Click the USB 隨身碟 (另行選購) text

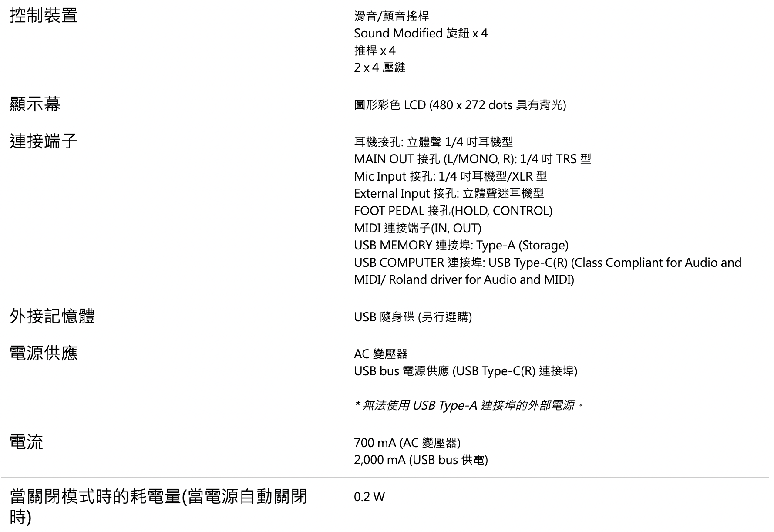point(413,317)
